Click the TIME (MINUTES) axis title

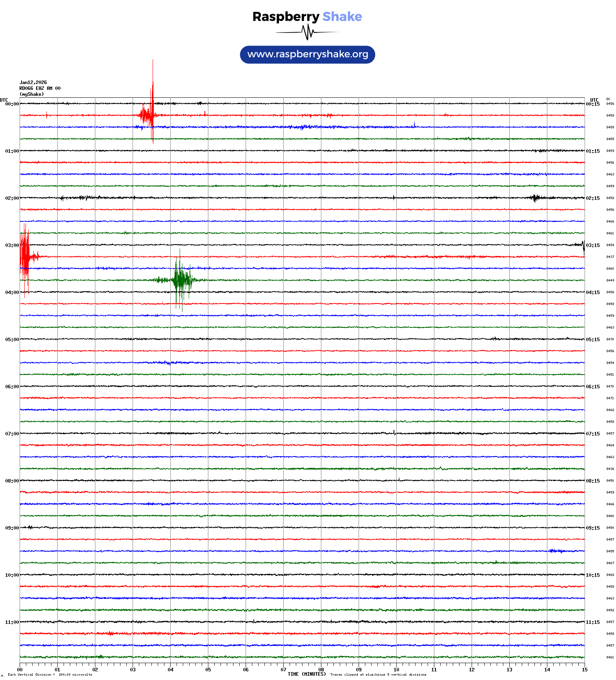coord(307,674)
